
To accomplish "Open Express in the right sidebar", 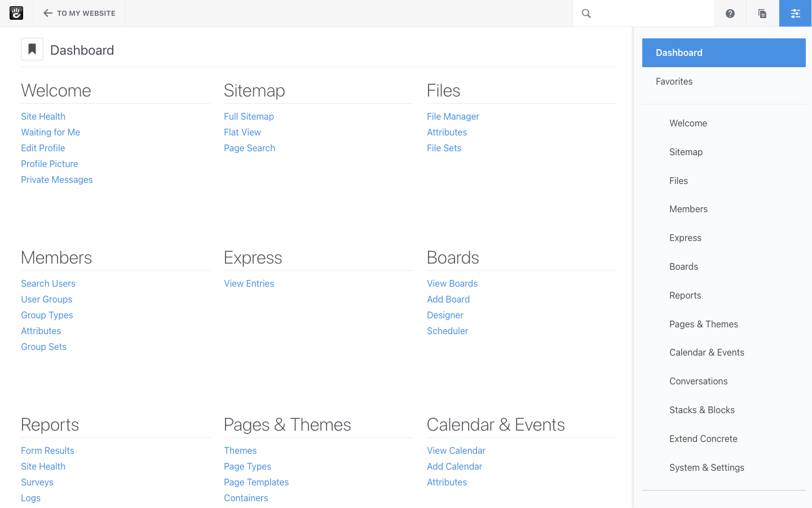I will 685,238.
